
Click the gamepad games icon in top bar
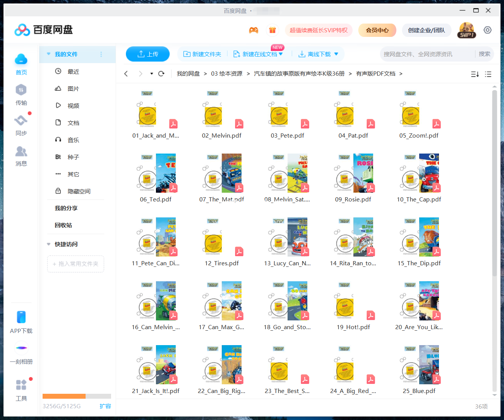click(x=254, y=30)
